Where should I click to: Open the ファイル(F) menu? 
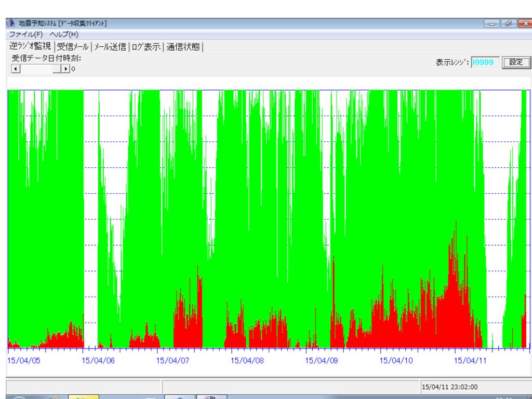coord(26,34)
